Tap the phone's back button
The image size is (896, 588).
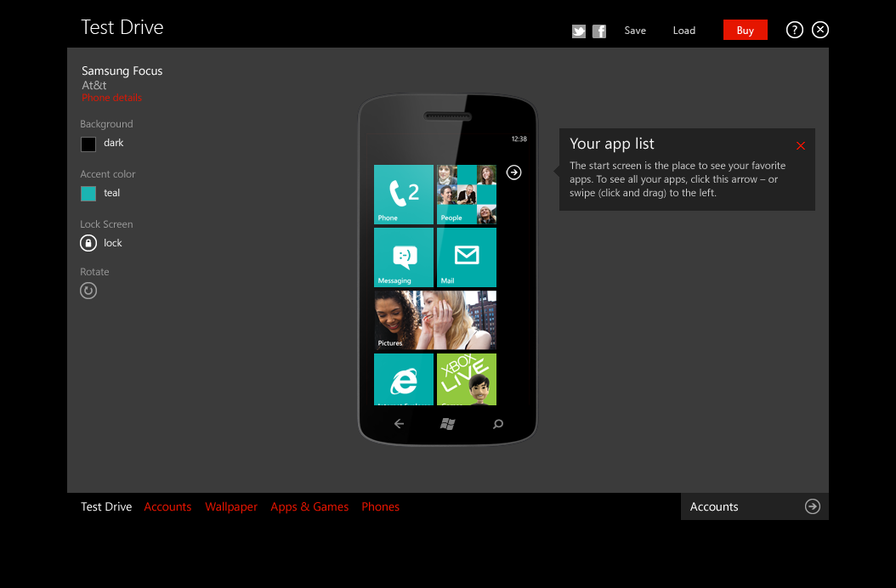(399, 423)
